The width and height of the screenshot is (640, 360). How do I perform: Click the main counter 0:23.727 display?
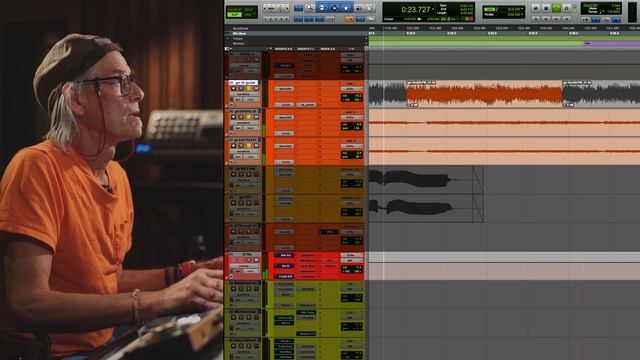416,9
